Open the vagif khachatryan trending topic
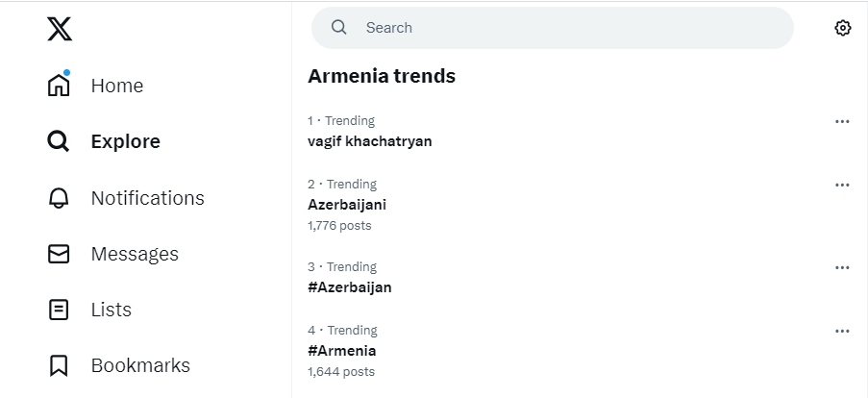Screen dimensions: 868x398 (370, 141)
